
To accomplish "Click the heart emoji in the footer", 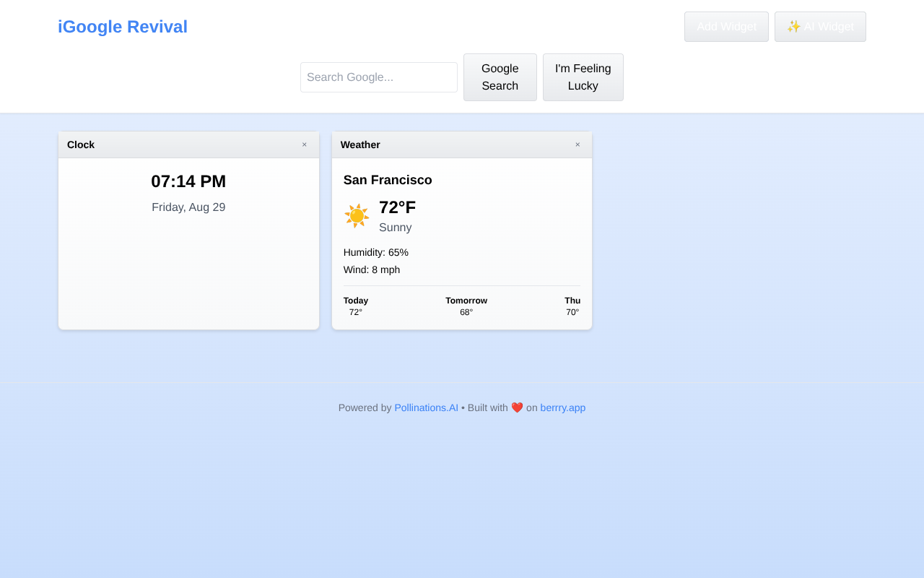I will point(517,407).
